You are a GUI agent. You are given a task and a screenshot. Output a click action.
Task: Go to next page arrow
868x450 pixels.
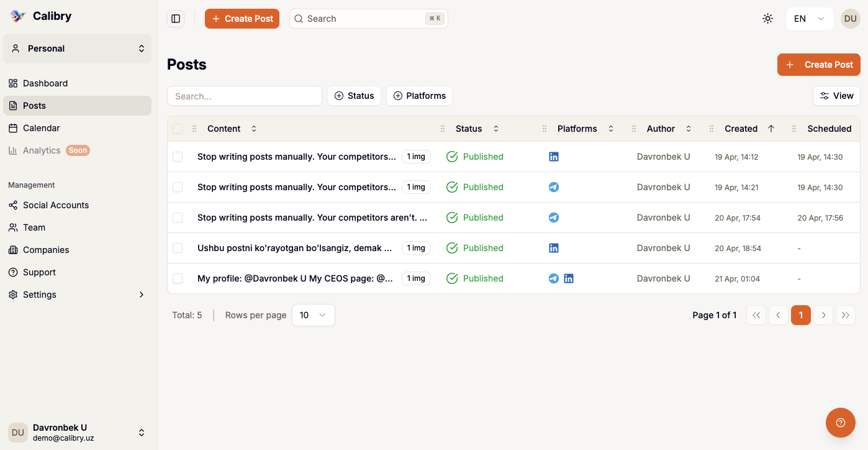823,315
